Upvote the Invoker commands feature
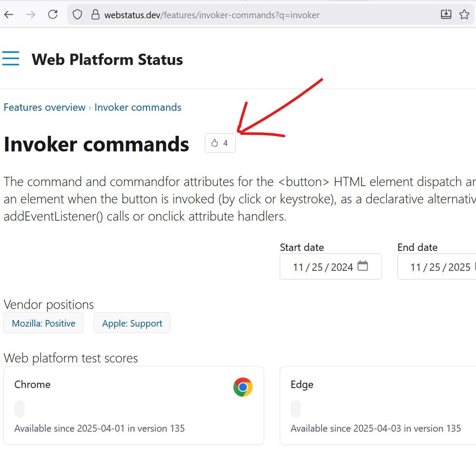476x449 pixels. pyautogui.click(x=219, y=143)
